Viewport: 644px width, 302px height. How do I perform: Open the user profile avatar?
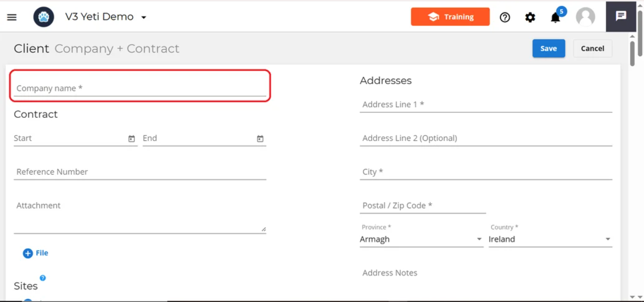[585, 17]
